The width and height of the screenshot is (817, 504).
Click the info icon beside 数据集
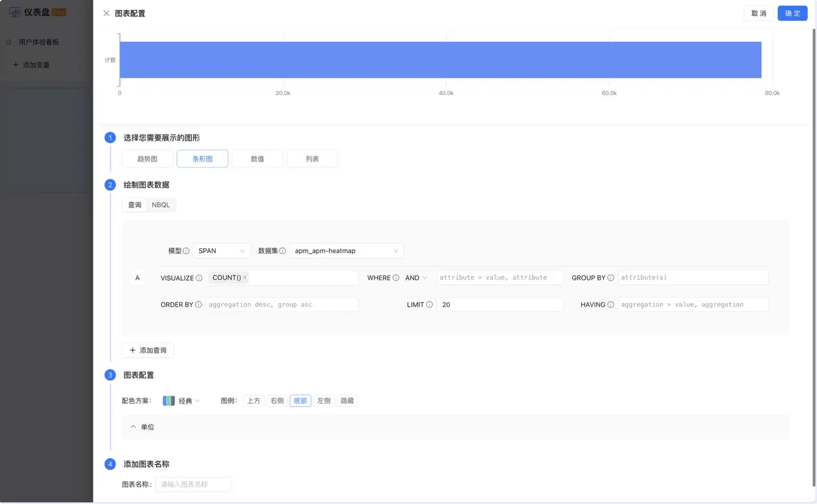[283, 251]
